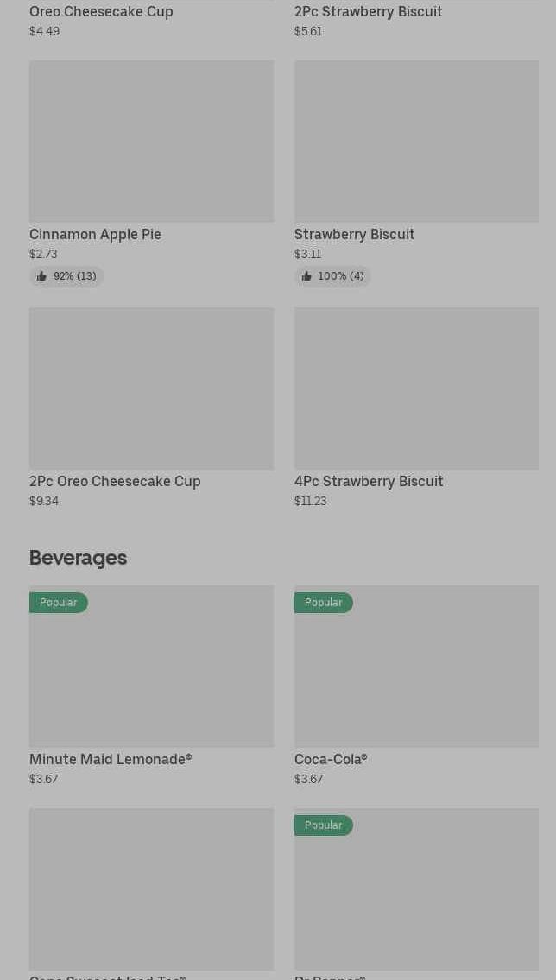
Task: Click 4Pc Strawberry Biscuit name
Action: click(369, 481)
